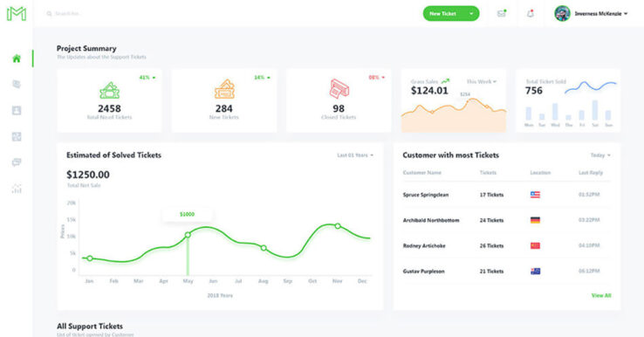Select the Spruce Springclean customer row
The height and width of the screenshot is (337, 644).
506,195
